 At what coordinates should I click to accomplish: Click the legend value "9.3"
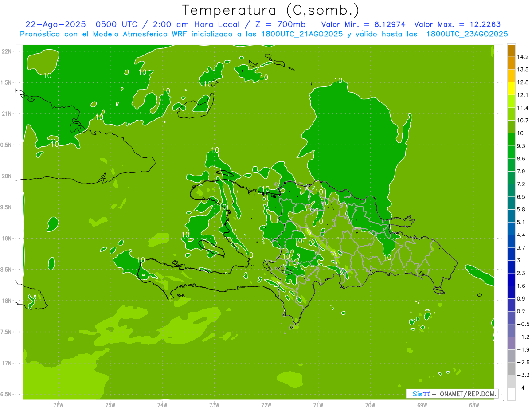(x=521, y=146)
